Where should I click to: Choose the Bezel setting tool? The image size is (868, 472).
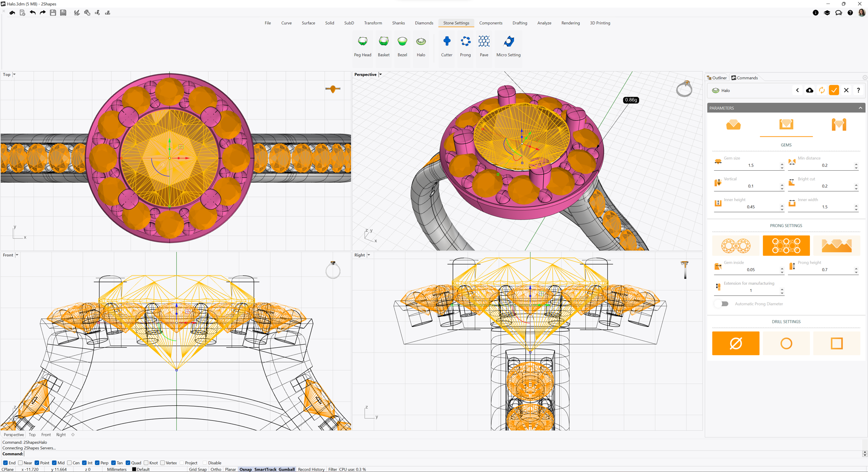click(402, 46)
